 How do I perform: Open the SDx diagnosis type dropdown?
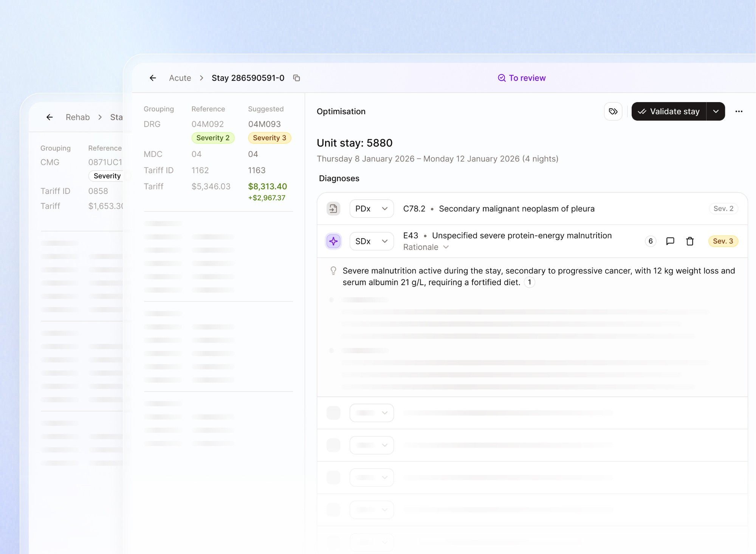point(372,241)
